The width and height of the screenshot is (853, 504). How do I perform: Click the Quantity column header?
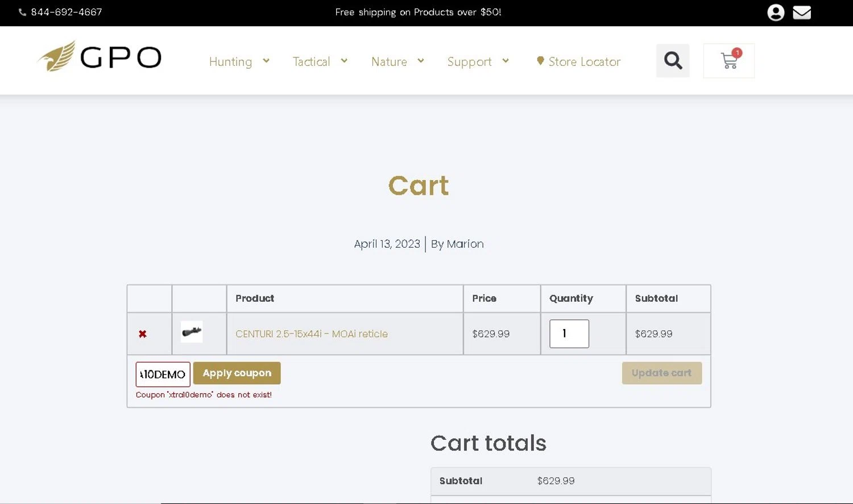pos(571,298)
